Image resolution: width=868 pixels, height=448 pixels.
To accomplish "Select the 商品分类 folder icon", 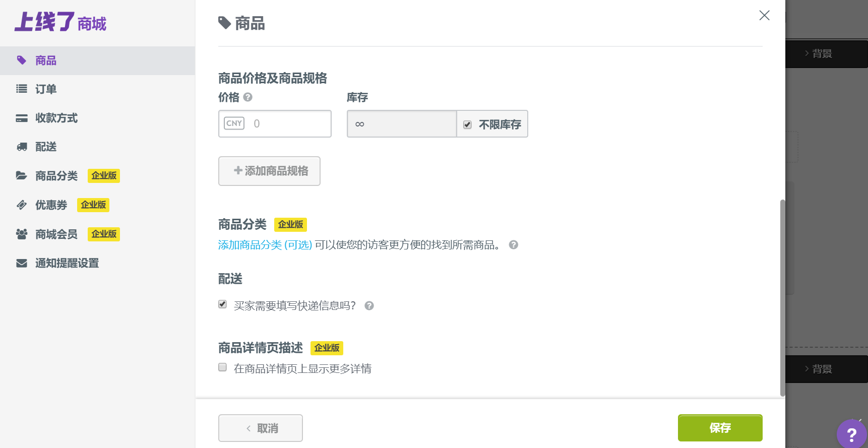I will pos(22,175).
